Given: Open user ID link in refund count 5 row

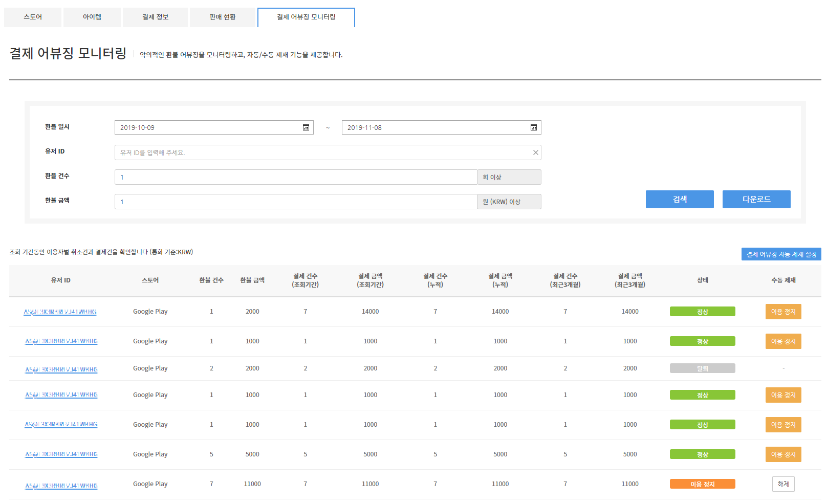Looking at the screenshot, I should tap(61, 454).
